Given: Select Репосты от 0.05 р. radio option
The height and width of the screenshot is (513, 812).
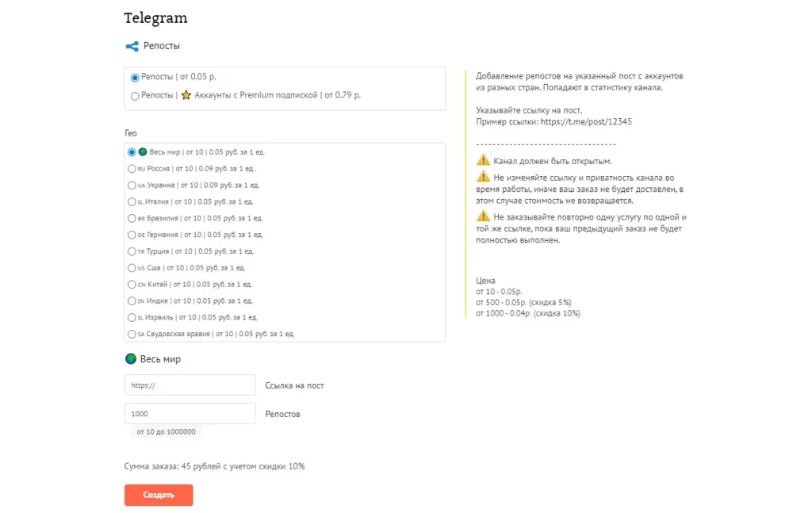Looking at the screenshot, I should coord(135,78).
